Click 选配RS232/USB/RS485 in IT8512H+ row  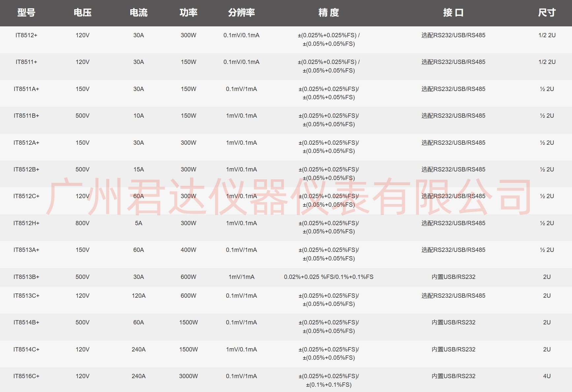tap(453, 223)
